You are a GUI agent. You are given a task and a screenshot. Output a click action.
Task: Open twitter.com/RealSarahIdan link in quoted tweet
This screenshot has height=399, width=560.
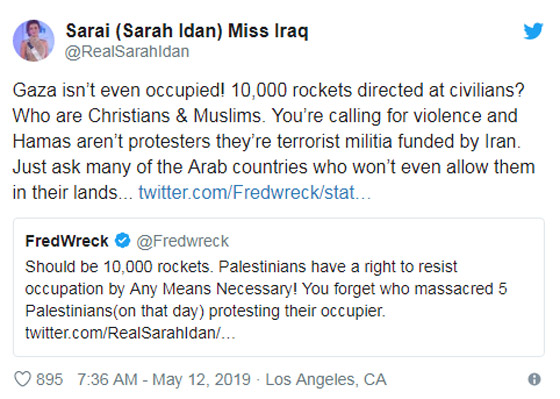[130, 333]
